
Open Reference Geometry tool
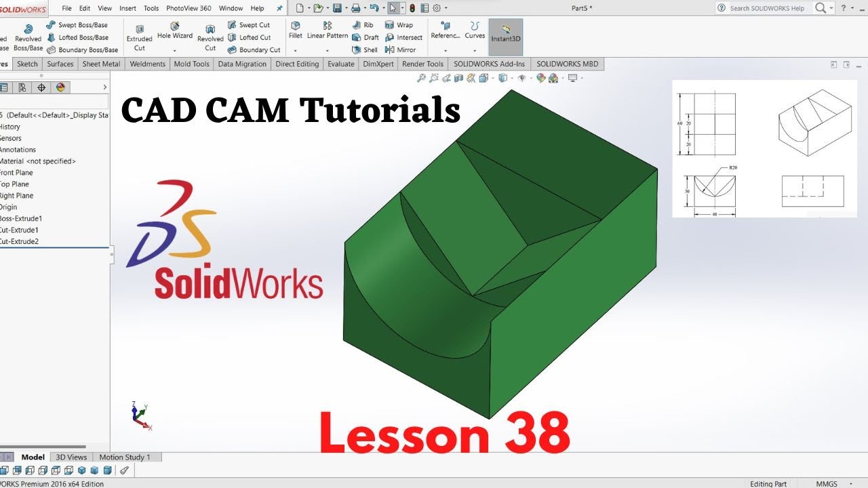click(x=445, y=30)
